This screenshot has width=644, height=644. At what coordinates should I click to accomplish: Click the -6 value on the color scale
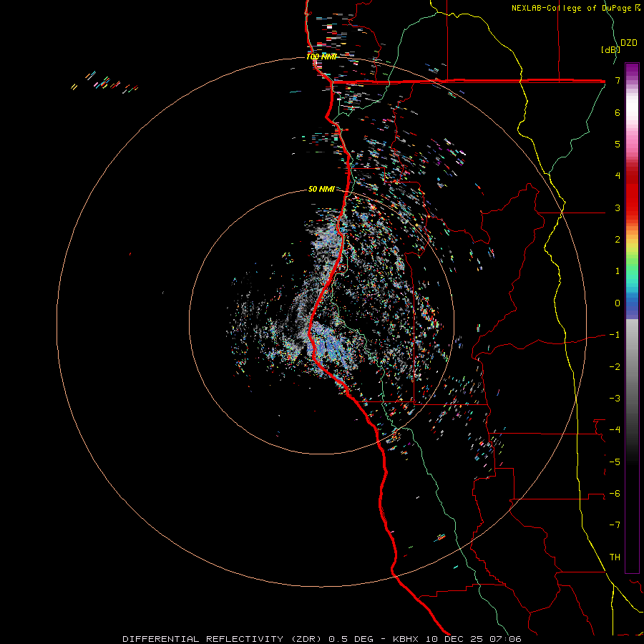tap(615, 494)
